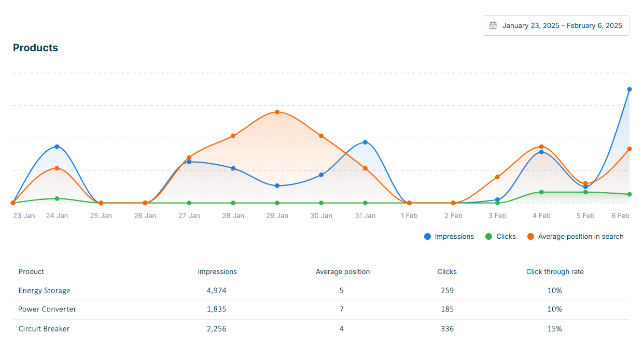
Task: Select the green Clicks point on 6 Feb
Action: (629, 194)
